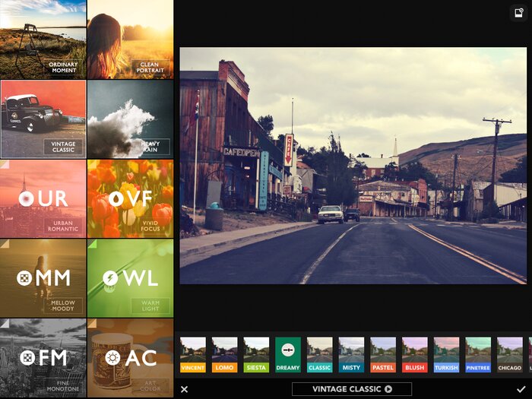Open the Art Color filter pack

pyautogui.click(x=131, y=357)
